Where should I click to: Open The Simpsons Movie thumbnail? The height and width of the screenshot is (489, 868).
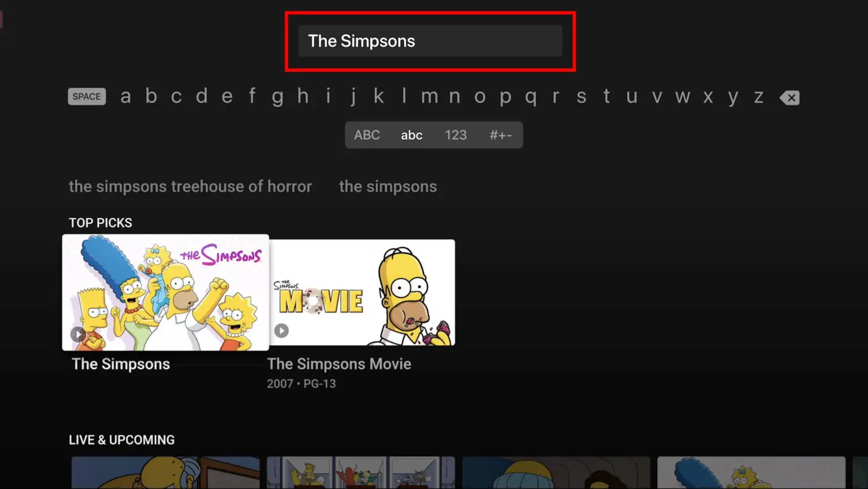pyautogui.click(x=362, y=292)
